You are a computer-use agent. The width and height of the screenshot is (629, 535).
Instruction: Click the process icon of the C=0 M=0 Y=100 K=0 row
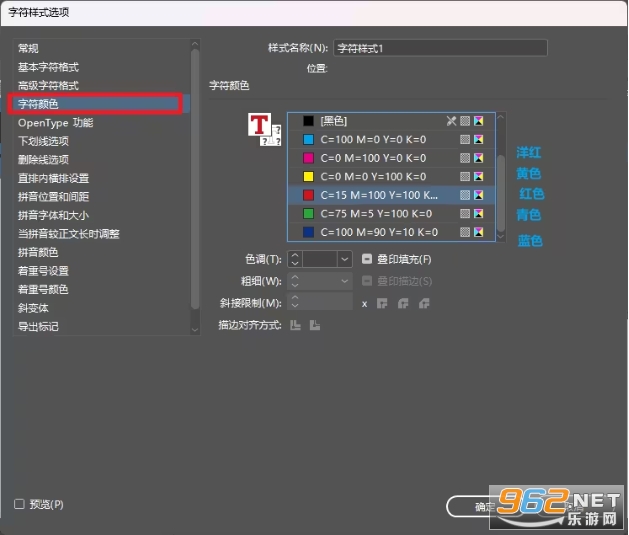click(x=465, y=176)
